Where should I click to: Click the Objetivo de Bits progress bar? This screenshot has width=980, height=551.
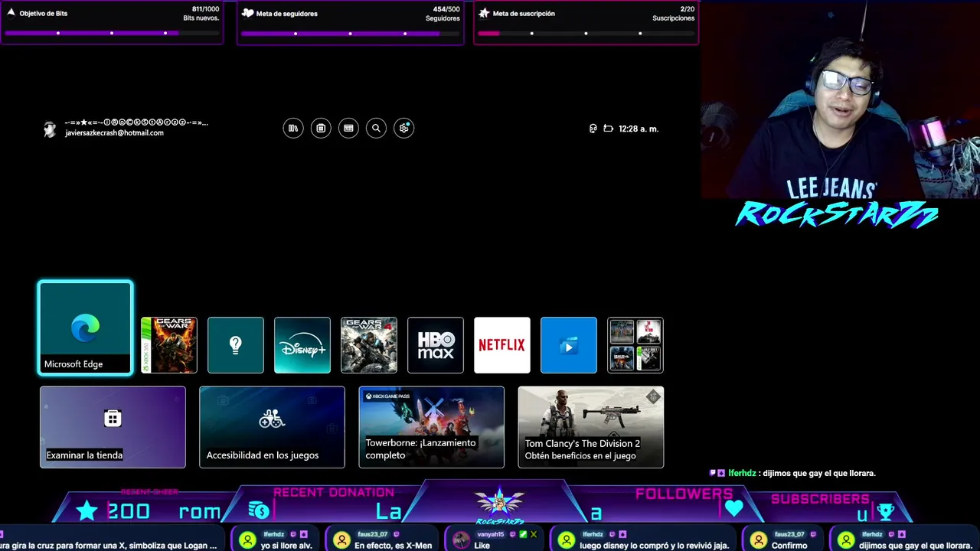point(112,33)
